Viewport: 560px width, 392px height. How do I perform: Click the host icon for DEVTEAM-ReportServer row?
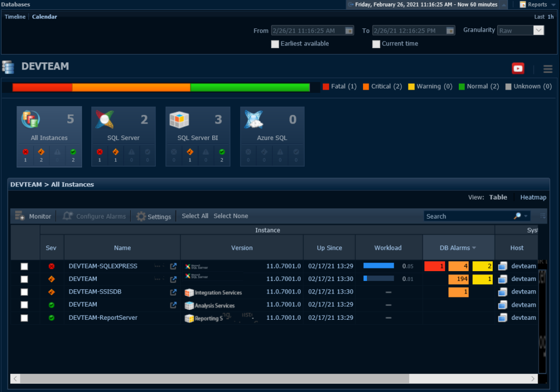(503, 318)
